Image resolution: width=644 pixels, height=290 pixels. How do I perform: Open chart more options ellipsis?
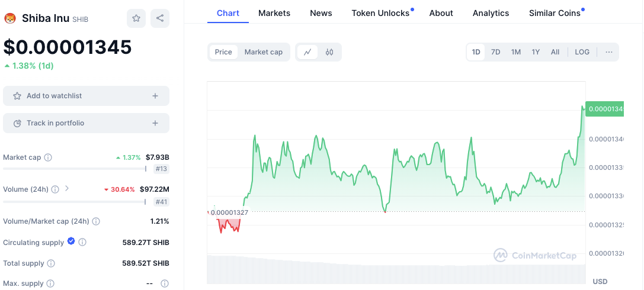[609, 52]
